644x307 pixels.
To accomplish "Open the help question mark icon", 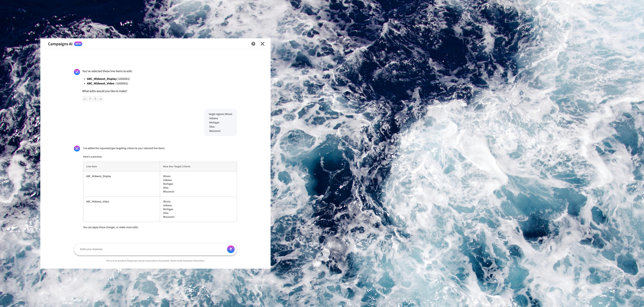I will [x=253, y=44].
